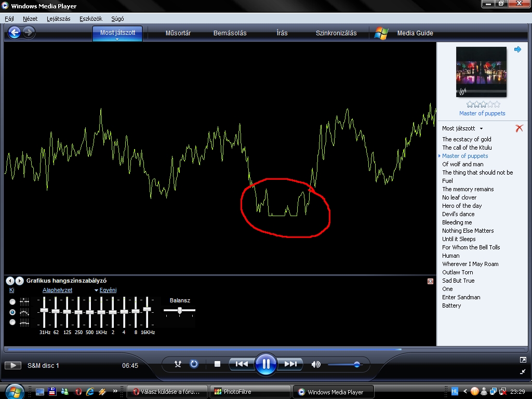Select Nothing Else Matters in playlist
The height and width of the screenshot is (399, 532).
point(468,231)
